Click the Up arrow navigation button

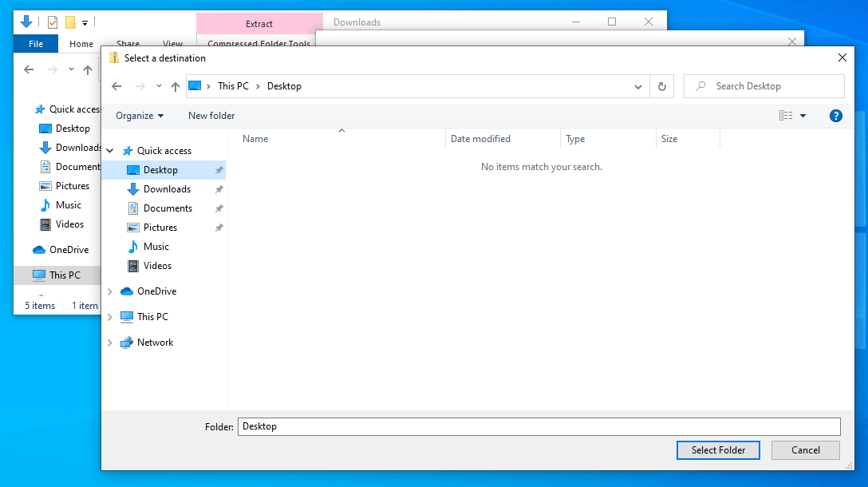click(x=176, y=86)
